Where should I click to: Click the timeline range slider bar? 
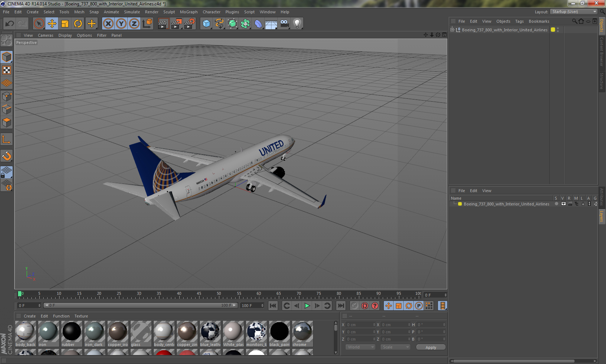140,305
